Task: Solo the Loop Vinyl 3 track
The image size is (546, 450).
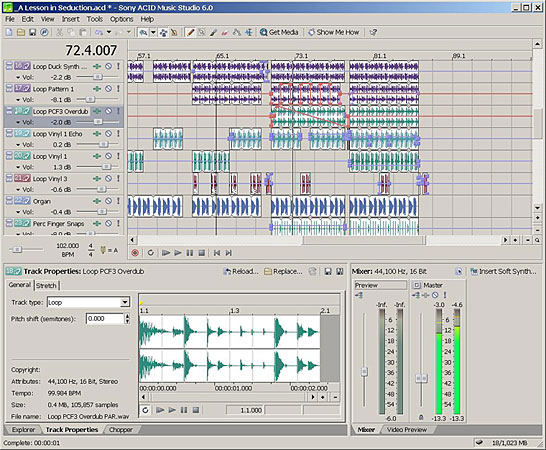Action: 118,178
